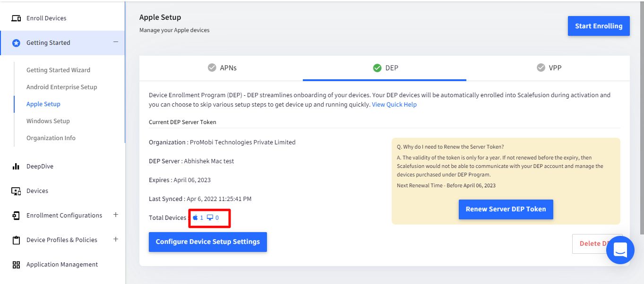Viewport: 644px width, 284px height.
Task: Click 'Manage your Apple devices' subtitle
Action: [x=174, y=30]
